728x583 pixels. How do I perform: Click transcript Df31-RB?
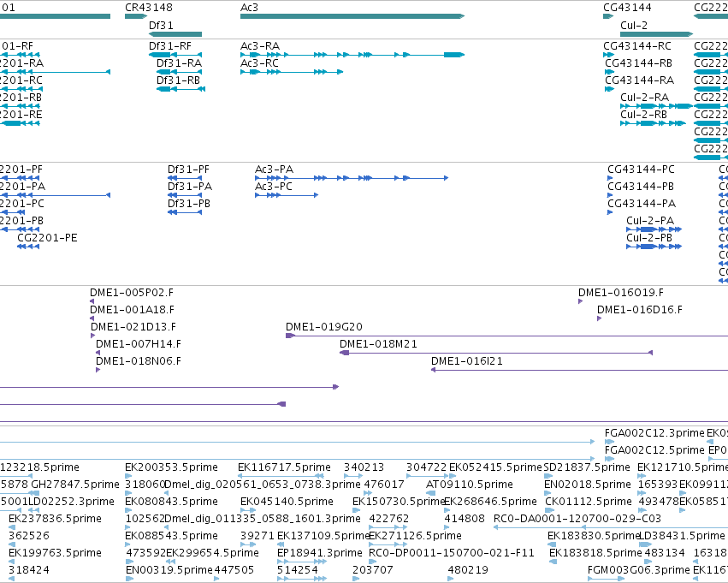pyautogui.click(x=181, y=89)
